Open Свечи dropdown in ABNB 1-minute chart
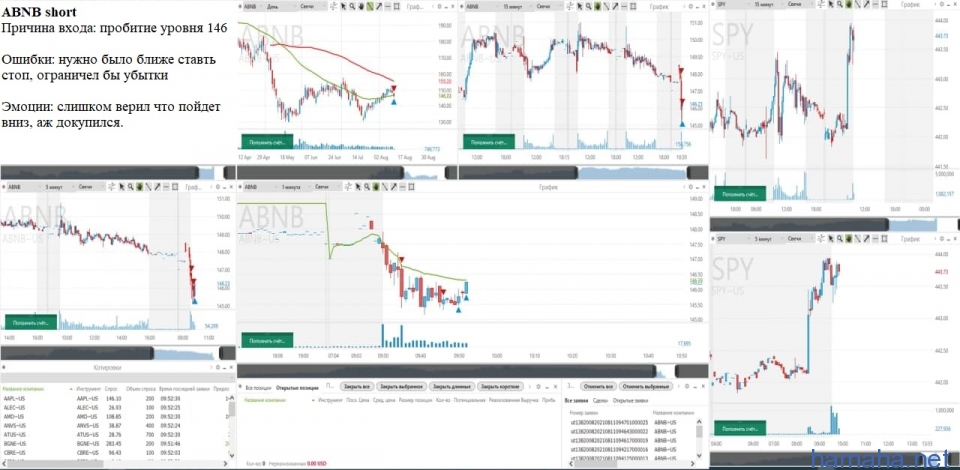The height and width of the screenshot is (470, 960). pyautogui.click(x=328, y=186)
